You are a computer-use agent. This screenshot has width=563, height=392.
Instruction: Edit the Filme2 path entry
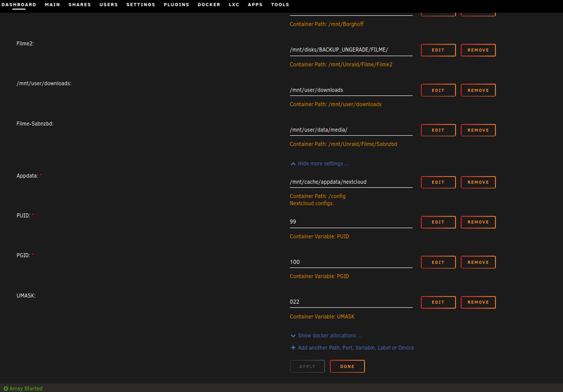(x=438, y=50)
